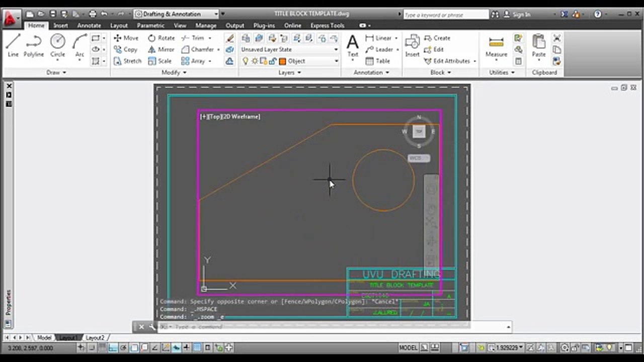Screen dimensions: 644x362
Task: Click the [2D Wireframe] visual style label
Action: click(x=240, y=117)
